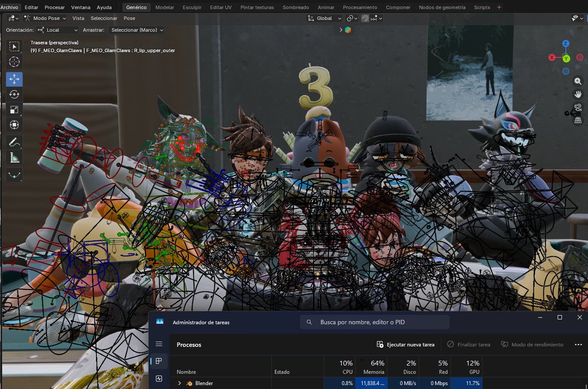
Task: Open Performance page icon in Task Manager sidebar
Action: [x=159, y=379]
